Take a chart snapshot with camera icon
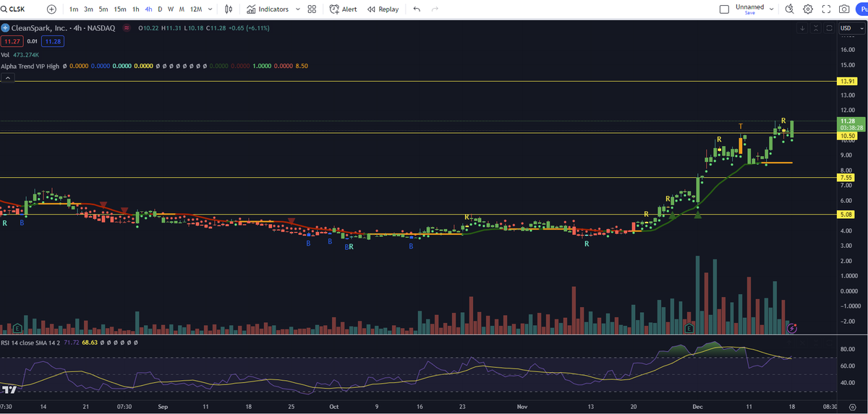This screenshot has height=414, width=868. click(844, 9)
